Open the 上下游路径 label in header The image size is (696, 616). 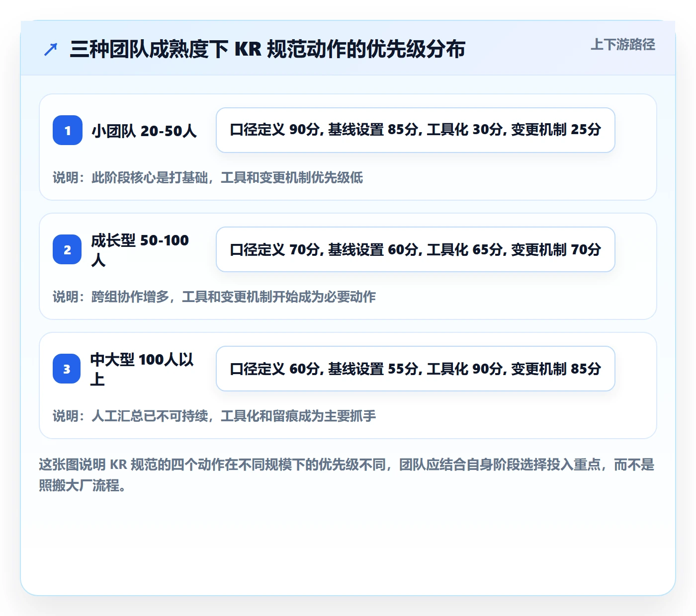(623, 44)
